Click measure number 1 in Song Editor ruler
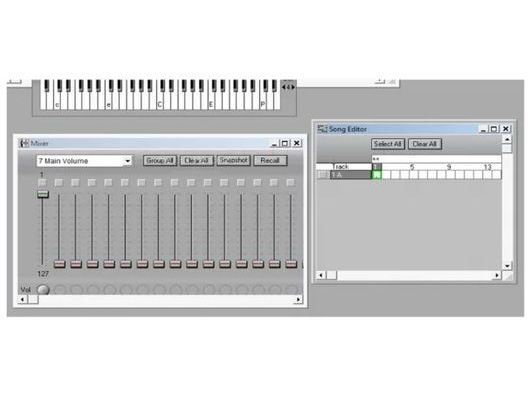Screen dimensions: 530x400 click(376, 167)
